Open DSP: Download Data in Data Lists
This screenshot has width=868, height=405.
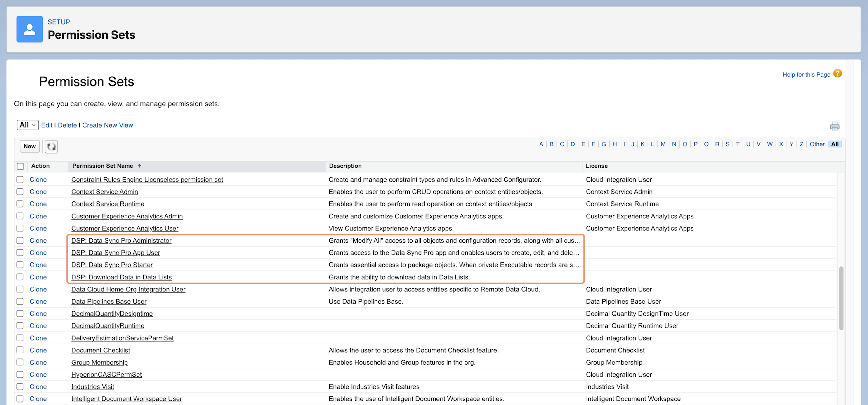click(x=122, y=277)
